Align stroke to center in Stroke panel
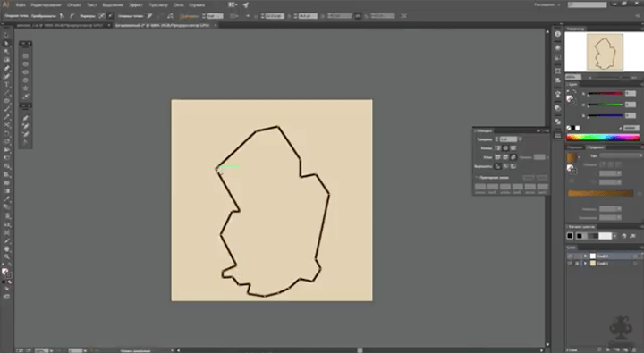The height and width of the screenshot is (353, 644). point(498,166)
